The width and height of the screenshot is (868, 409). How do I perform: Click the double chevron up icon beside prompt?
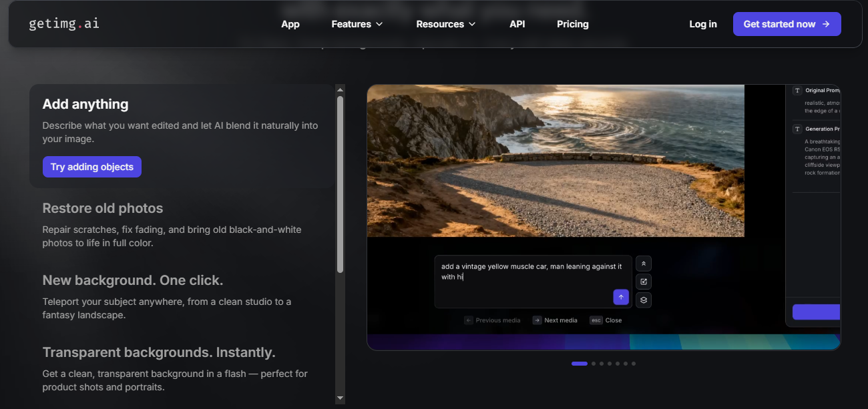pyautogui.click(x=644, y=264)
